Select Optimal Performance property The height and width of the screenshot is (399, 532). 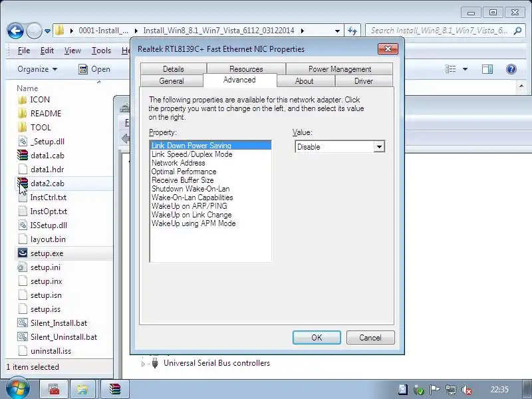point(184,172)
